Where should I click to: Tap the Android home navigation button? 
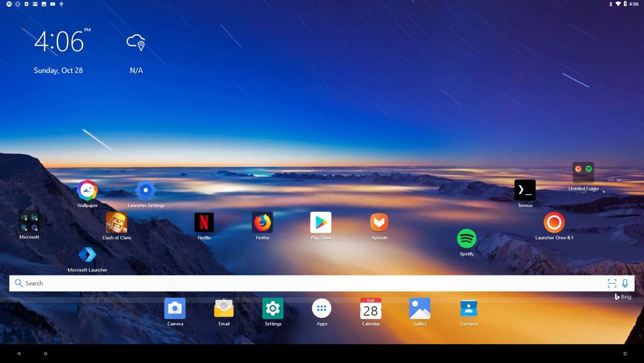pos(46,353)
